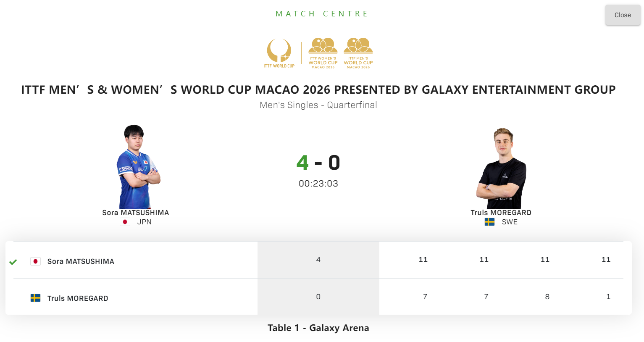Viewport: 644px width, 342px height.
Task: Click Moregard's fourth game score of 1
Action: [608, 297]
